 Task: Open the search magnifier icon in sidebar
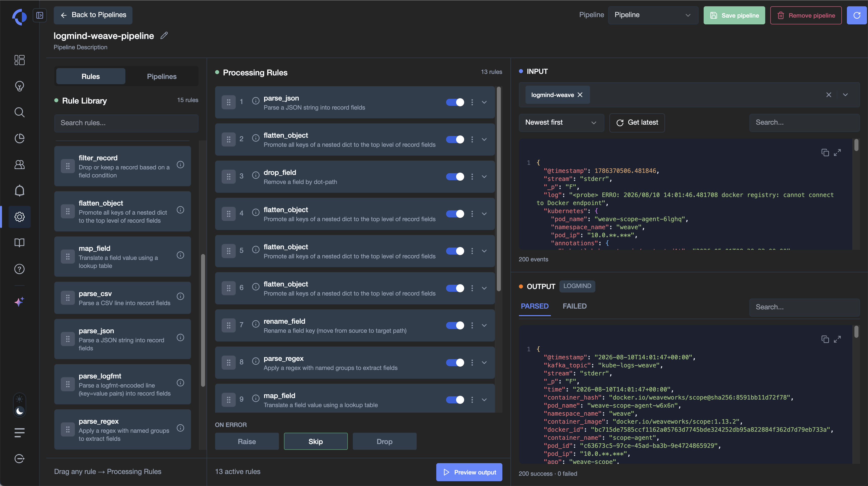[x=20, y=112]
